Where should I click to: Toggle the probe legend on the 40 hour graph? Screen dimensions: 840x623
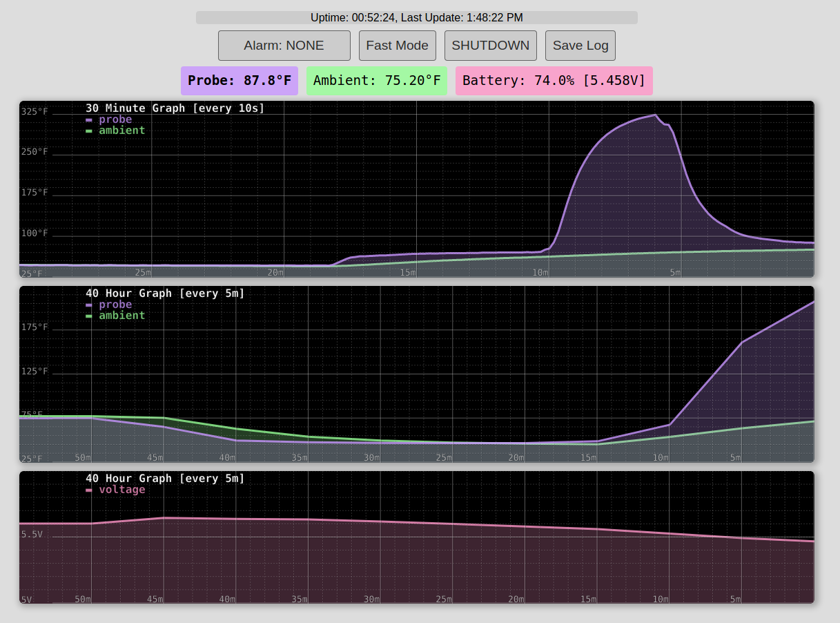tap(115, 304)
